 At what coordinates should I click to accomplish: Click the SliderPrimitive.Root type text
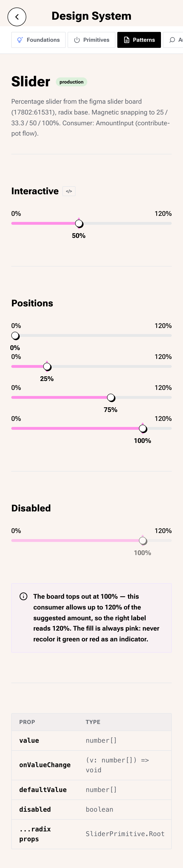[125, 834]
